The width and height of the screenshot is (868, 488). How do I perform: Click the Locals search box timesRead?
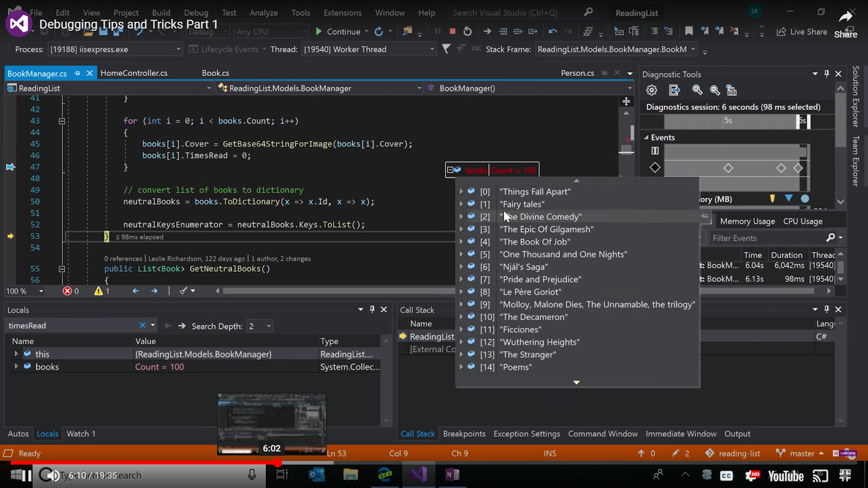click(73, 325)
